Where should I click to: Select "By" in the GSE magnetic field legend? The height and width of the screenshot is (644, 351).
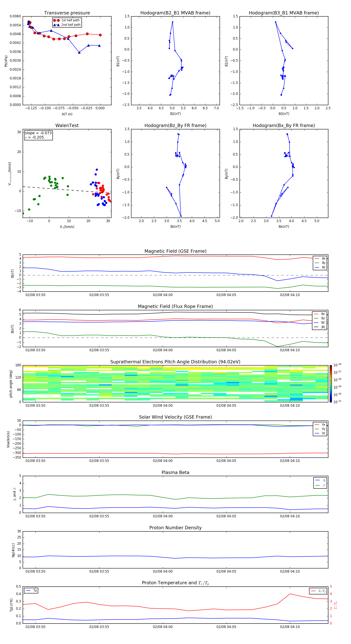(320, 263)
